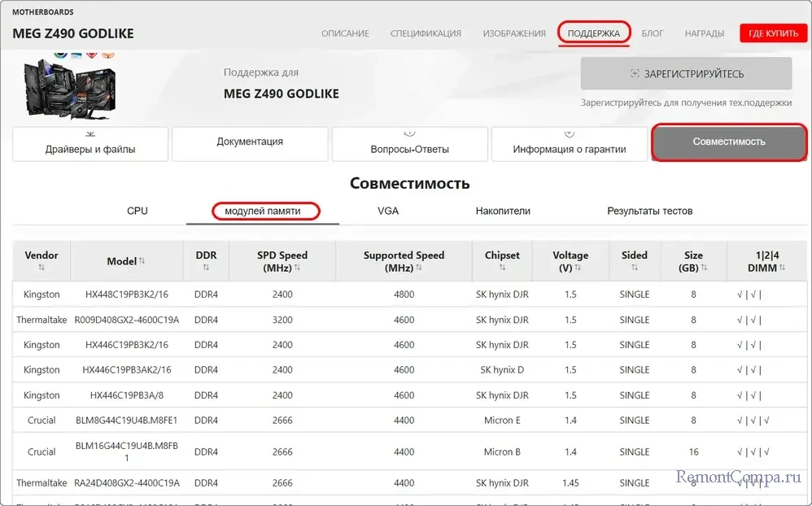The width and height of the screenshot is (812, 506).
Task: Click the sort arrows next to Model
Action: click(x=142, y=261)
